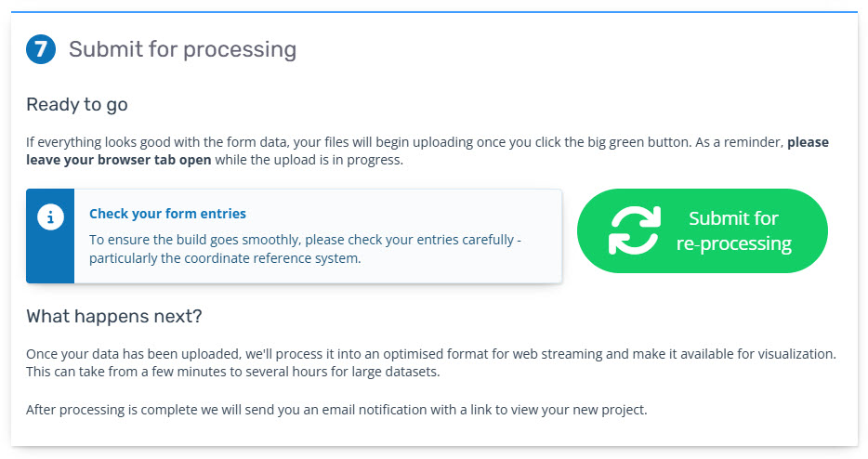The image size is (868, 459).
Task: Click the 're-processing' word on green button
Action: coord(733,244)
